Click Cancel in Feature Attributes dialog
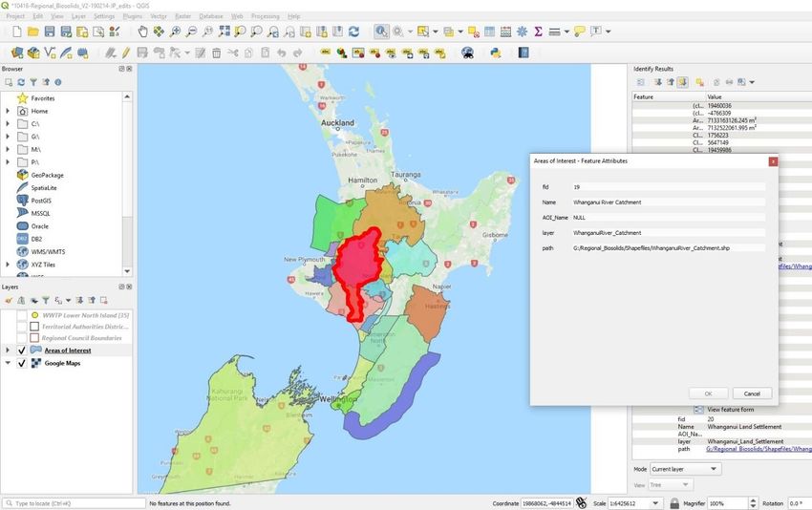812x510 pixels. pos(752,393)
